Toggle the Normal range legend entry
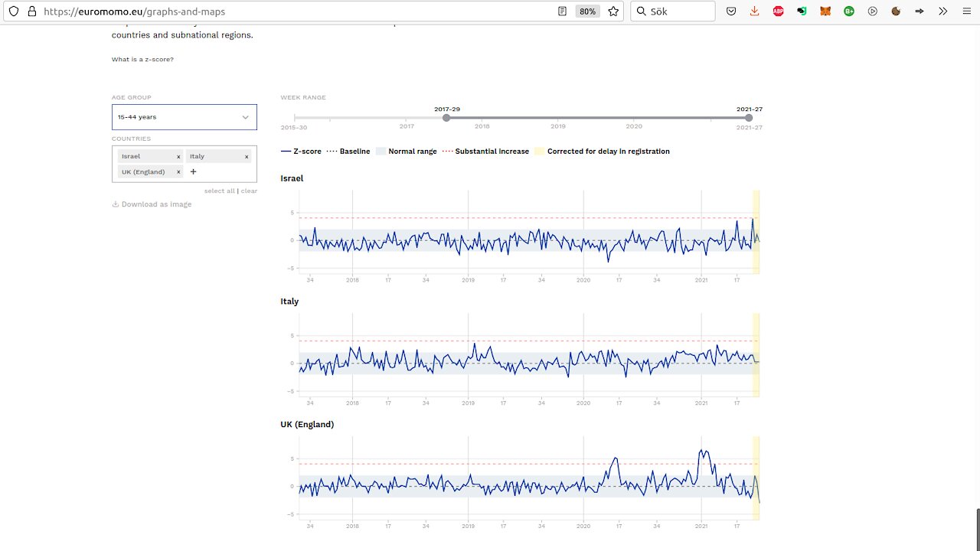Image resolution: width=980 pixels, height=551 pixels. click(406, 152)
